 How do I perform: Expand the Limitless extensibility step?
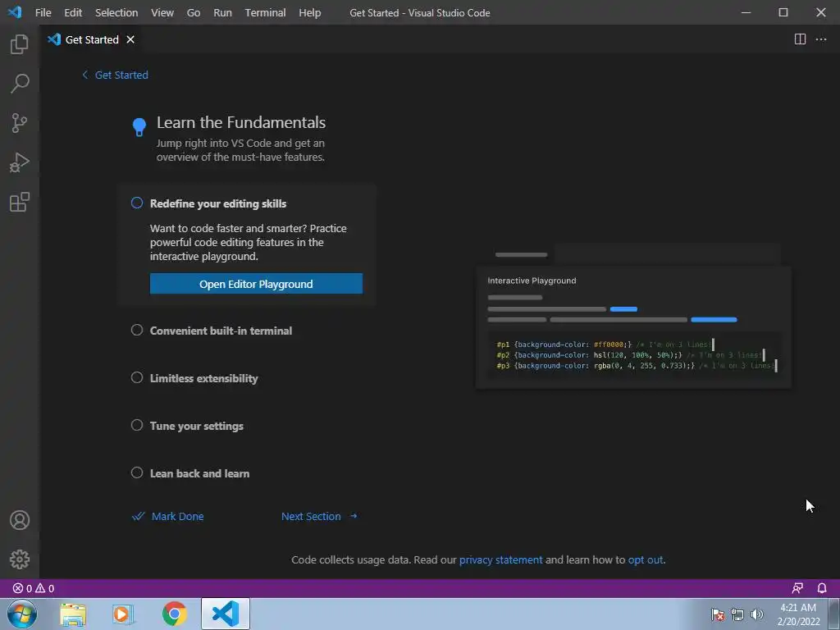click(203, 378)
